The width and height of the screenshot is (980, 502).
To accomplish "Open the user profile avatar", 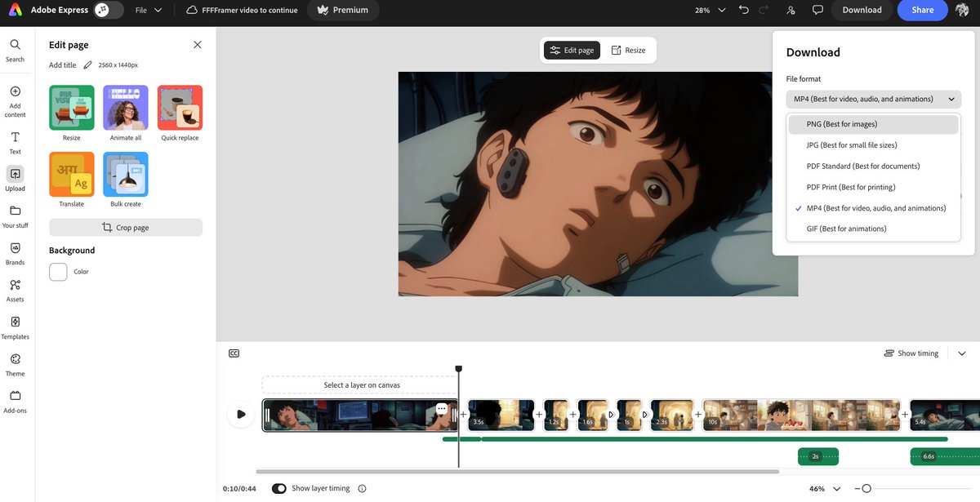I will [962, 10].
